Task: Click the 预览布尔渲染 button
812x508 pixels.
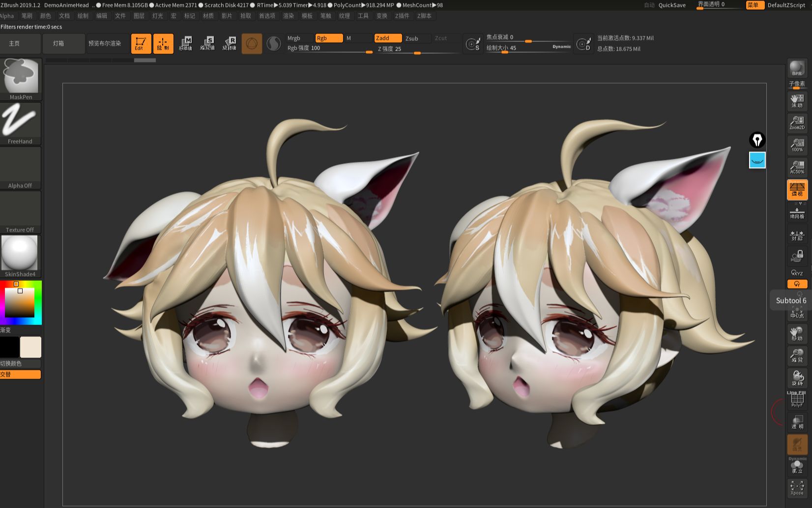Action: 106,43
